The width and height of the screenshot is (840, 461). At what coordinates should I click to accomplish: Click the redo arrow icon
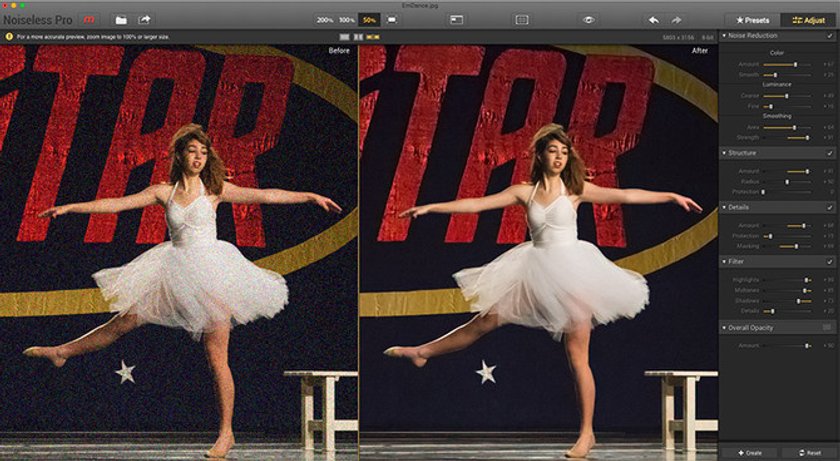pyautogui.click(x=677, y=20)
